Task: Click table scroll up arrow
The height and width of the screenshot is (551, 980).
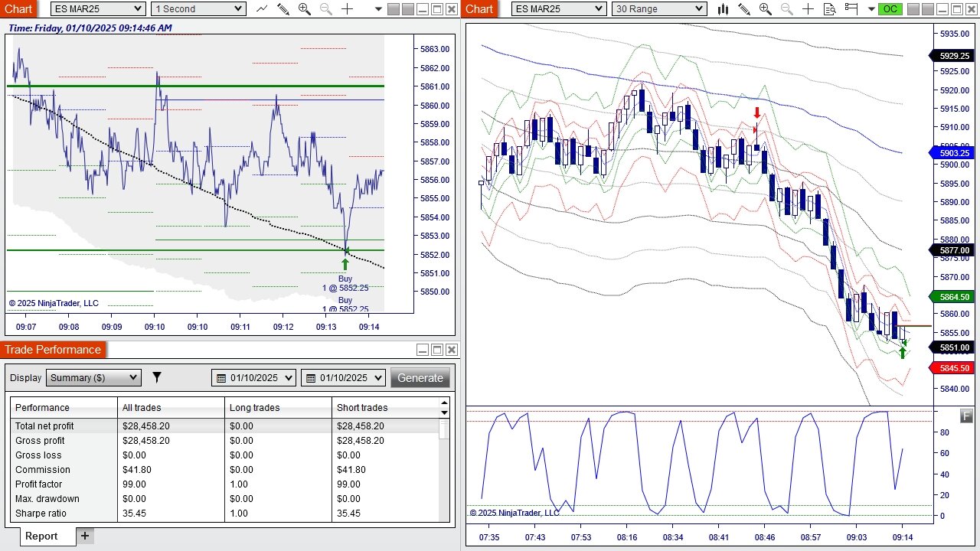Action: (444, 403)
